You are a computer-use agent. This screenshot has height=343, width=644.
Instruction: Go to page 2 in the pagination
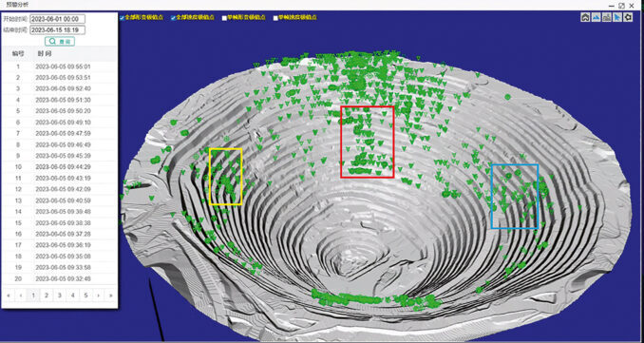click(47, 295)
